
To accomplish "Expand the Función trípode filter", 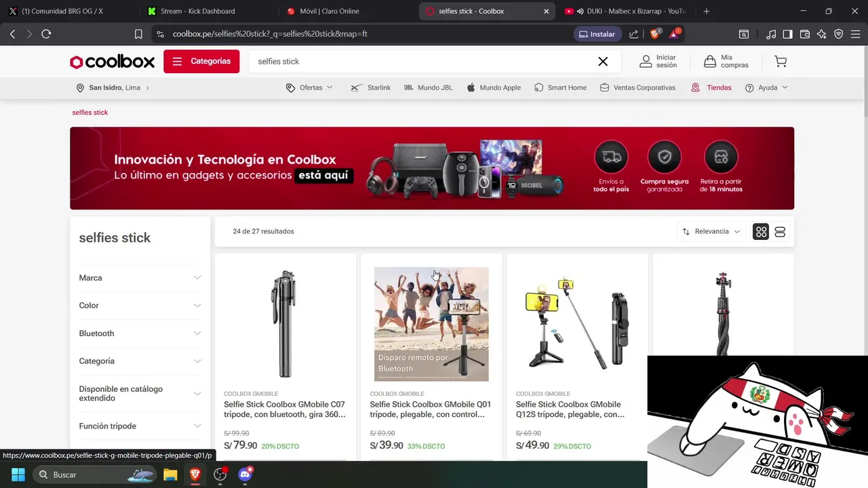I will click(140, 426).
